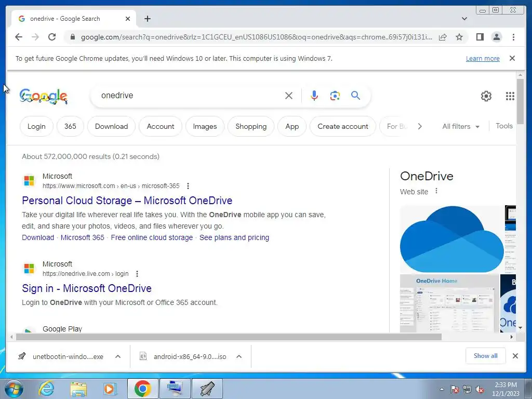Select the 365 filter chip
Image resolution: width=532 pixels, height=399 pixels.
70,126
